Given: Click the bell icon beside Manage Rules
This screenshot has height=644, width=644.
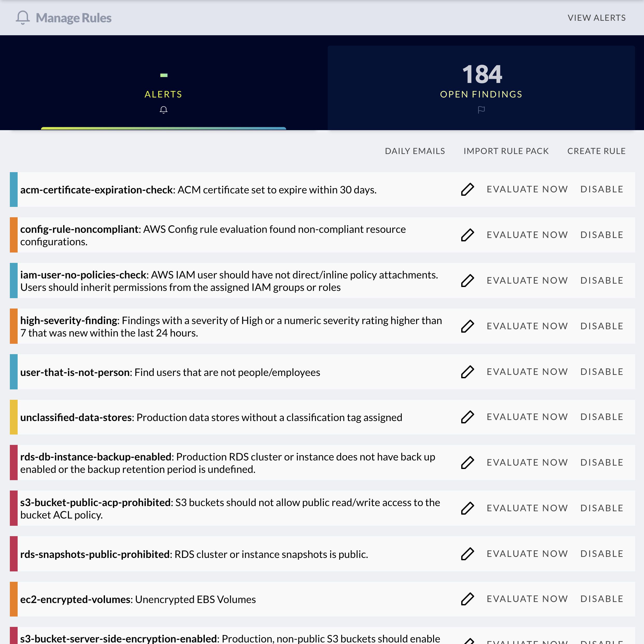Looking at the screenshot, I should (23, 18).
